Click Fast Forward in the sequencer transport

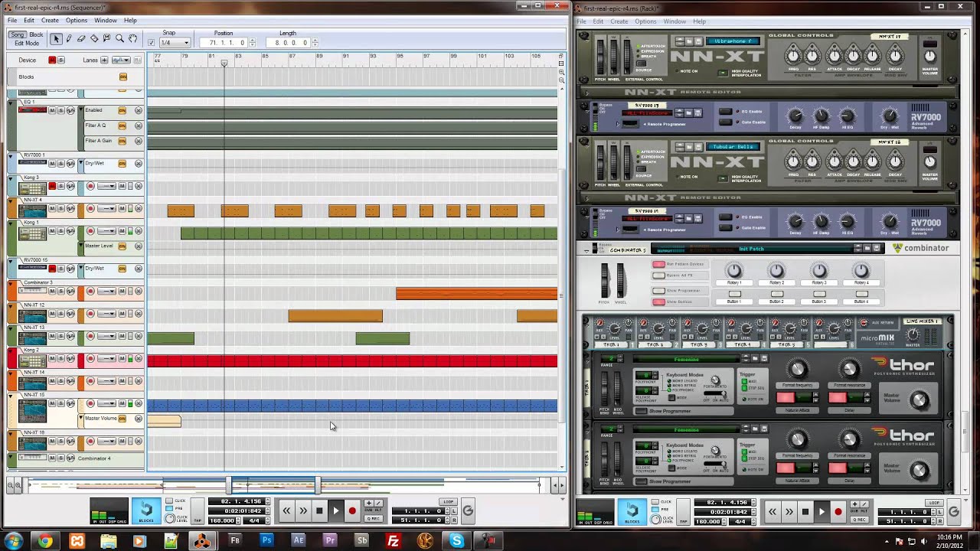(x=303, y=510)
